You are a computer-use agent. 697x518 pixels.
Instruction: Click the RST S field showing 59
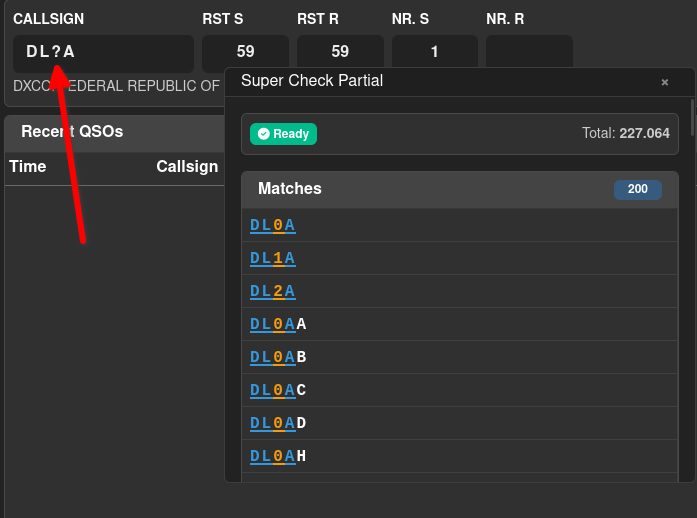245,52
